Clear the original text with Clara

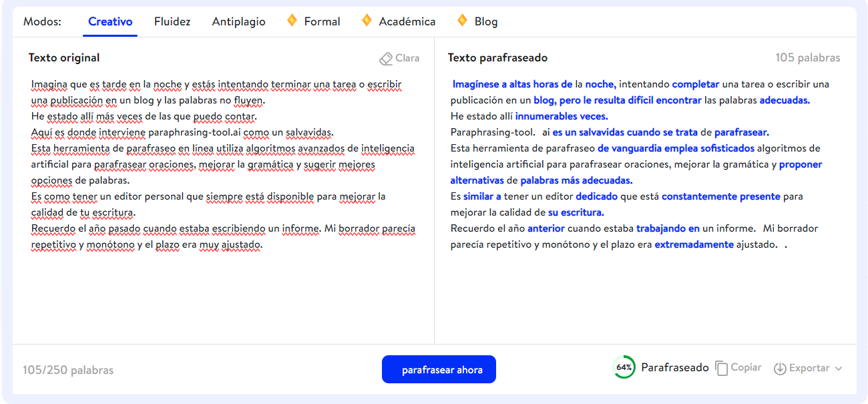click(399, 58)
